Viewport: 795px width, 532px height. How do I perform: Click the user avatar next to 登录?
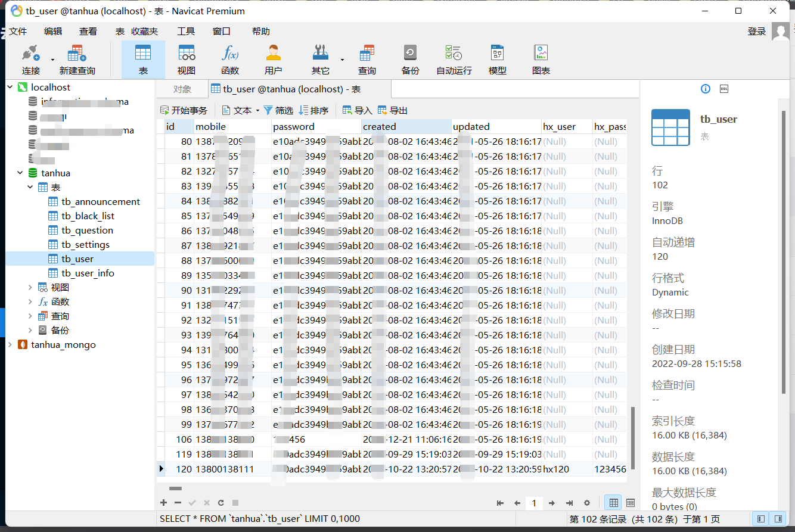point(781,31)
